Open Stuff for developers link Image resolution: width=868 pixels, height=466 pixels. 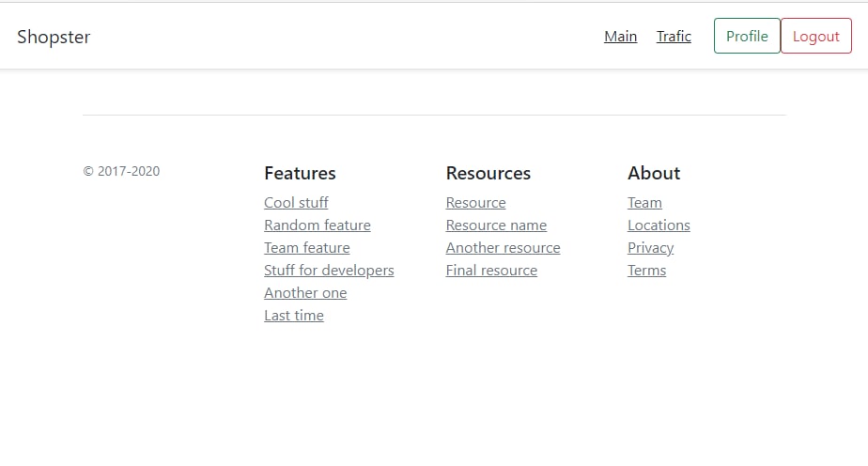(x=329, y=271)
